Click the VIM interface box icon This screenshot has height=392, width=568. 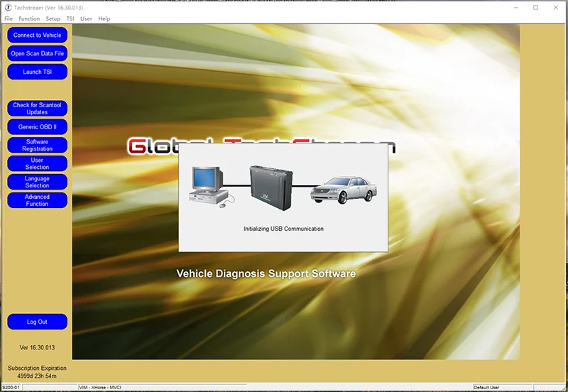271,187
